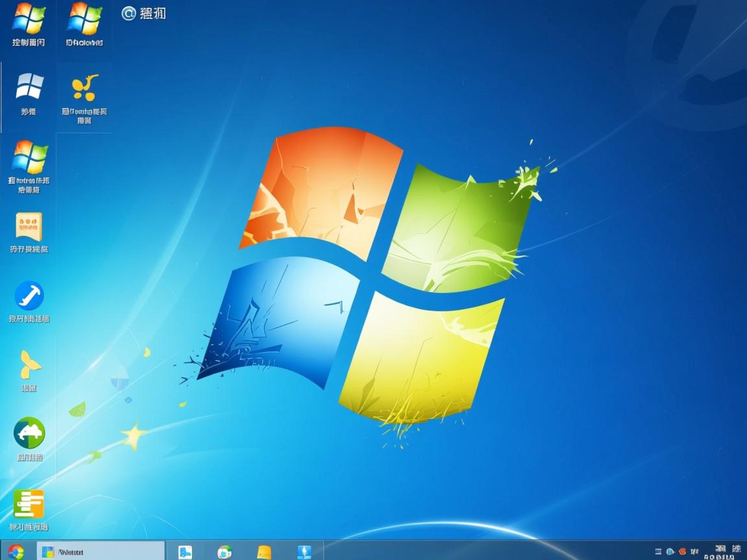
Task: Open the second Windows flag icon in top row
Action: coord(84,19)
